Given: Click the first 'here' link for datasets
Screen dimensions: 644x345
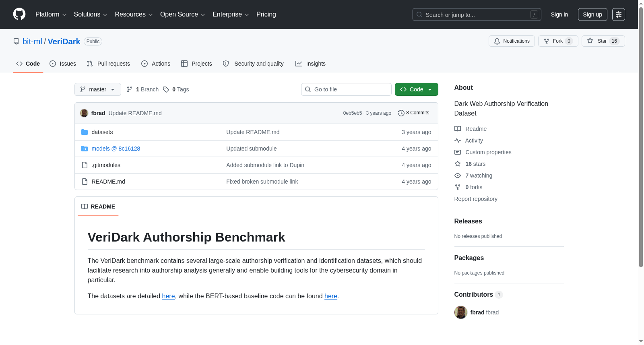Looking at the screenshot, I should [168, 296].
